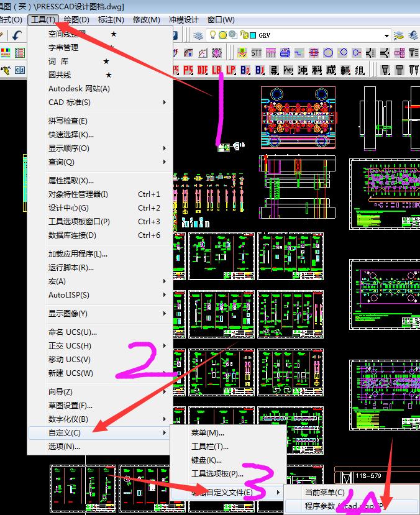Choose 运行脚本(R)... entry
The width and height of the screenshot is (420, 515).
pos(101,268)
